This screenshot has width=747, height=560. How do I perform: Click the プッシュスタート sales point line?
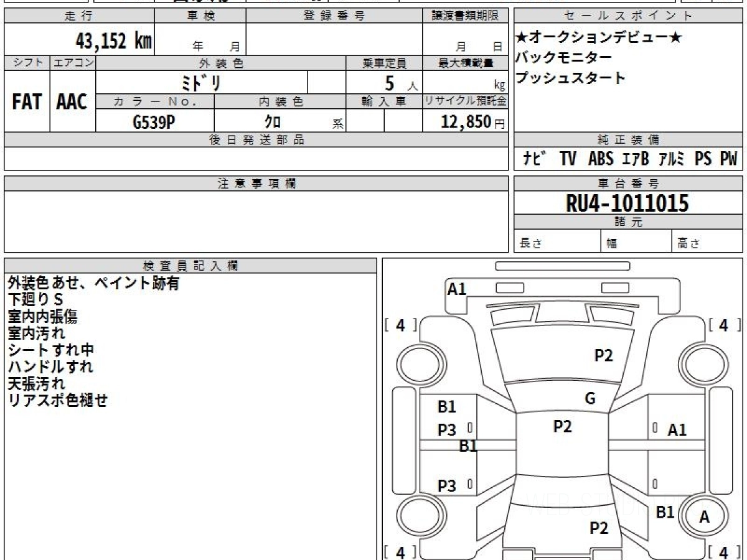[x=570, y=78]
